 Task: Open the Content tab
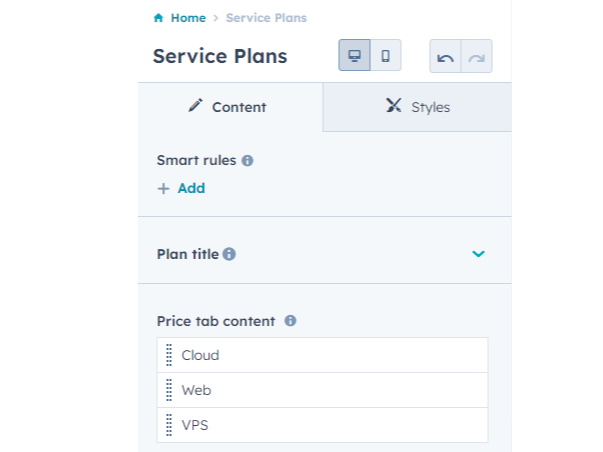click(230, 107)
